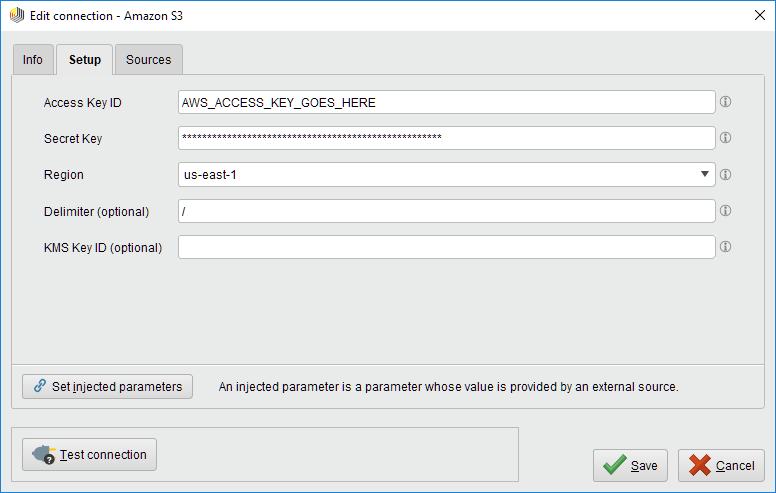The height and width of the screenshot is (493, 776).
Task: Select the Setup tab
Action: click(x=85, y=60)
